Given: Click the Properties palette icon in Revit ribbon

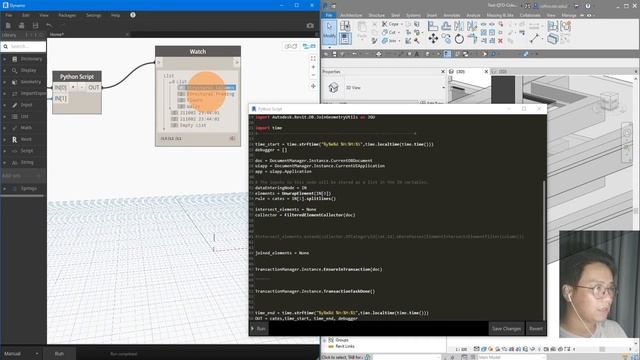Looking at the screenshot, I should [345, 39].
